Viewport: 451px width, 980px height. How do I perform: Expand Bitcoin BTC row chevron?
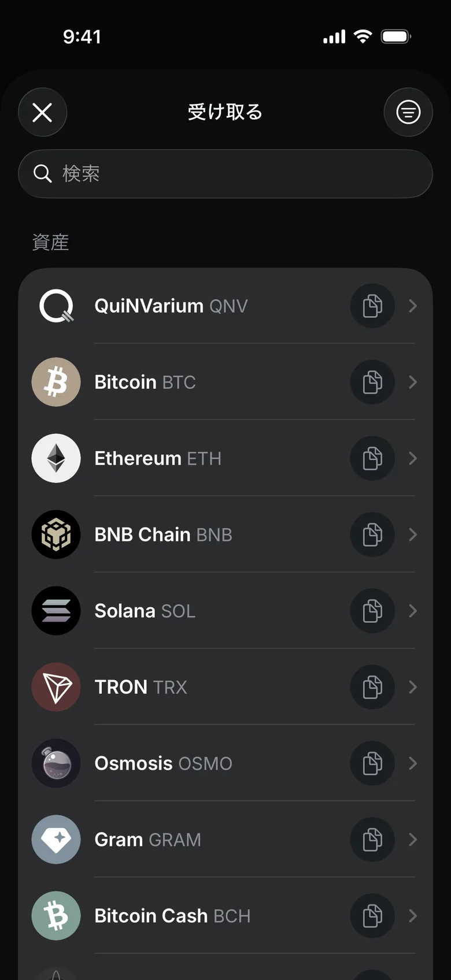[x=413, y=382]
